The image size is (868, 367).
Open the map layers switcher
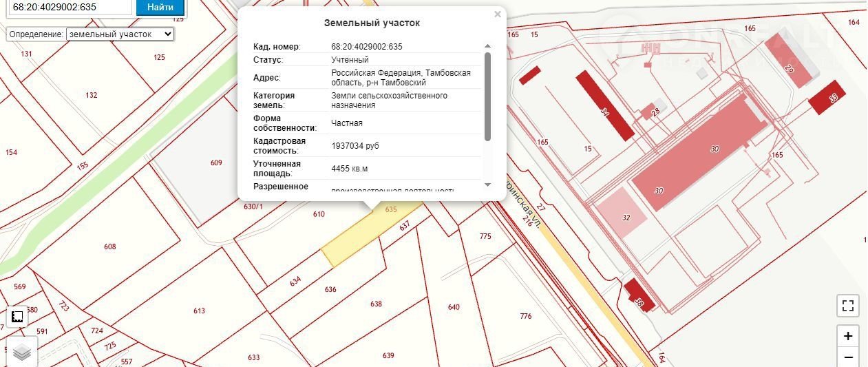22,353
